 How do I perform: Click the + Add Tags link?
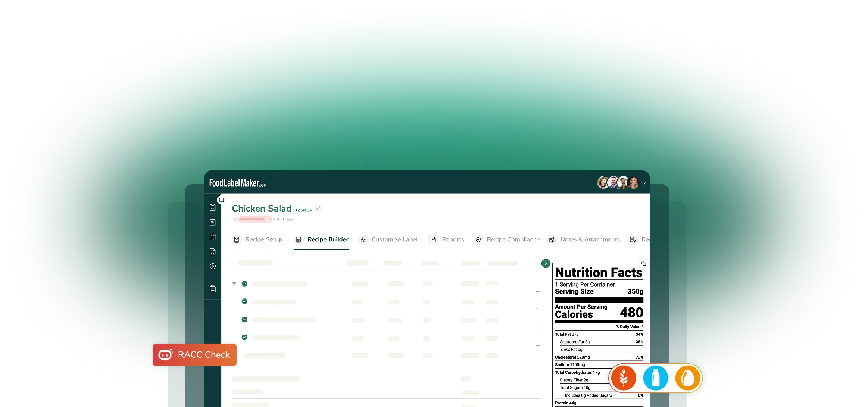283,219
